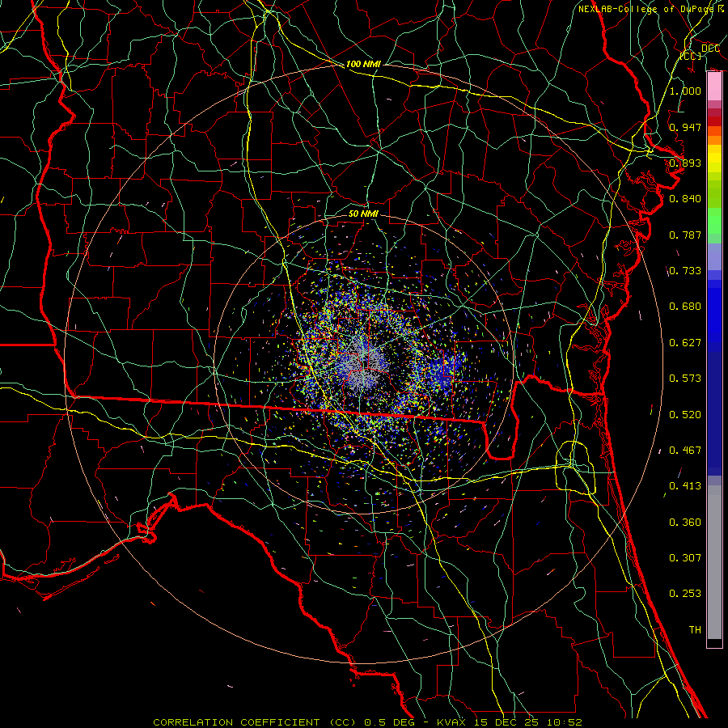Click the 0.360 legend value

tap(685, 523)
